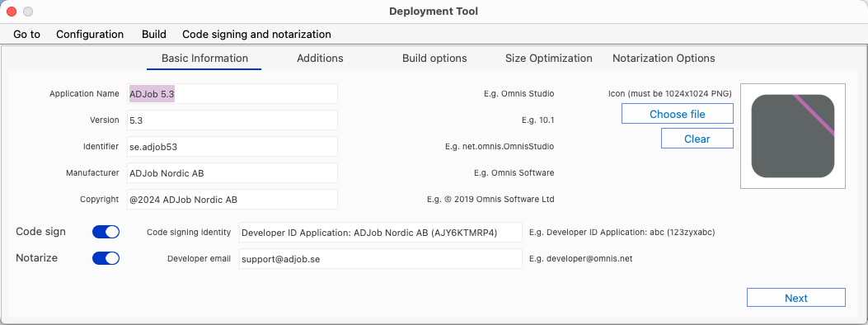The image size is (868, 325).
Task: Click the Copyright input field
Action: [232, 200]
